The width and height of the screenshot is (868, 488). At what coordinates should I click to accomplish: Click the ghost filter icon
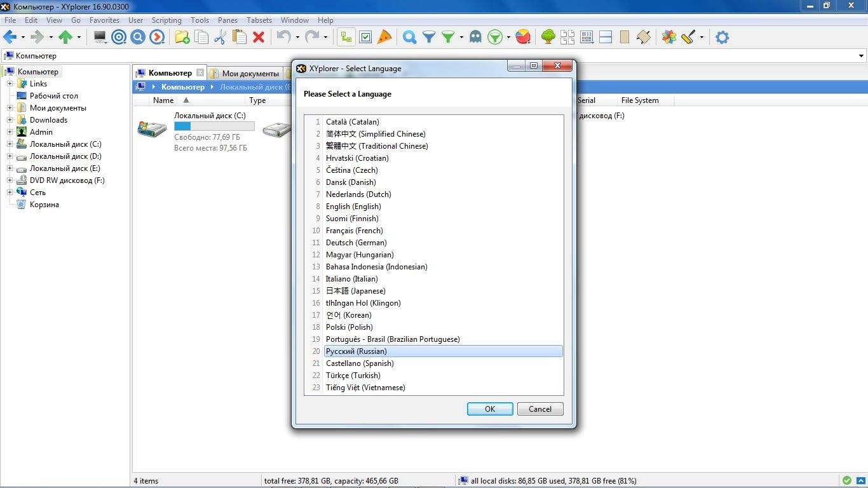[475, 37]
